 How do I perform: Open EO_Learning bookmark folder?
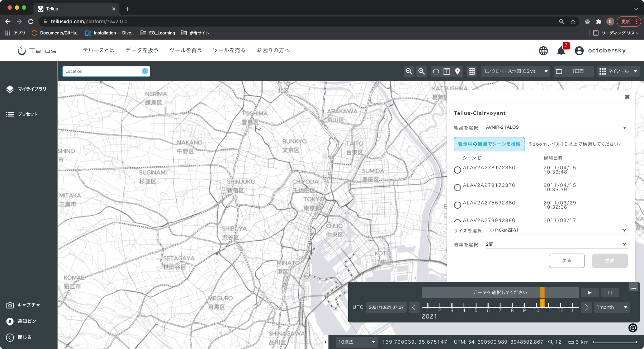click(x=158, y=33)
